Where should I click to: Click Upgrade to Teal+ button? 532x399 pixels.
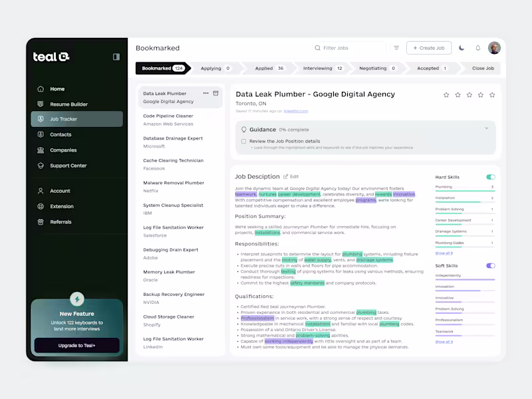[77, 345]
